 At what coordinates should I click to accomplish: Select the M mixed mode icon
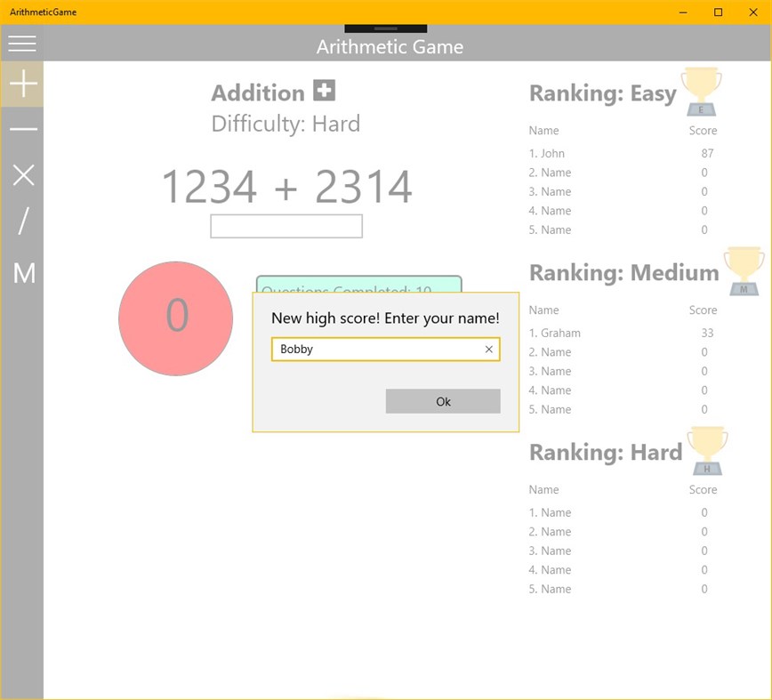(x=24, y=273)
